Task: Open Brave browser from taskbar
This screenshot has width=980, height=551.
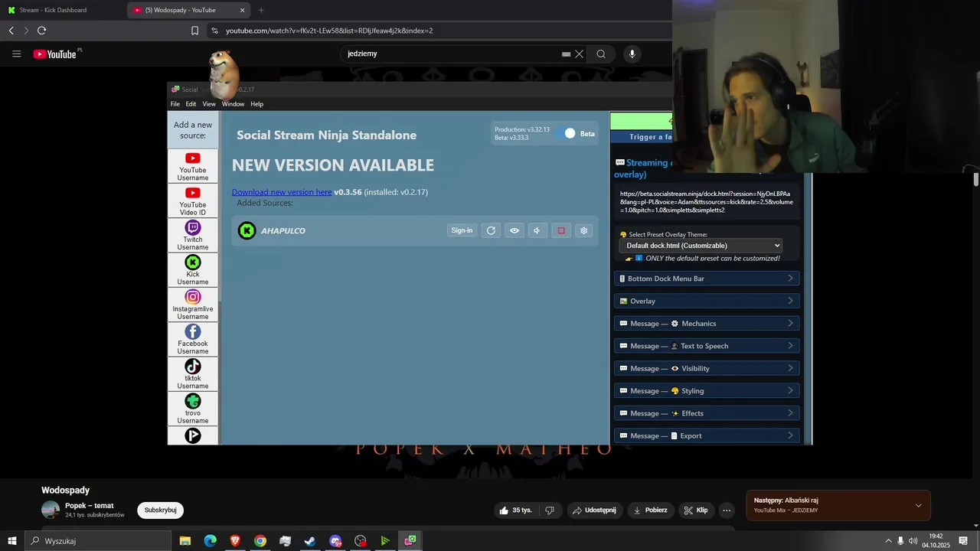Action: click(235, 541)
